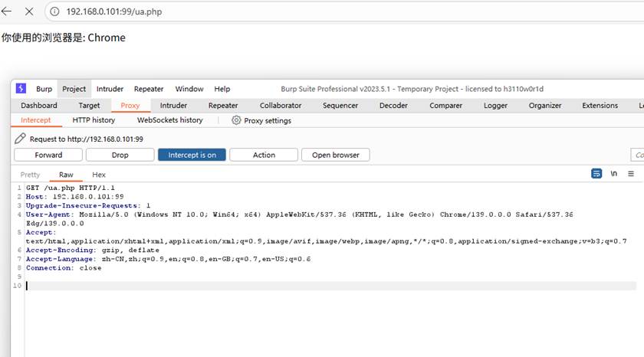Click the Open browser button
The image size is (644, 357).
[x=336, y=155]
